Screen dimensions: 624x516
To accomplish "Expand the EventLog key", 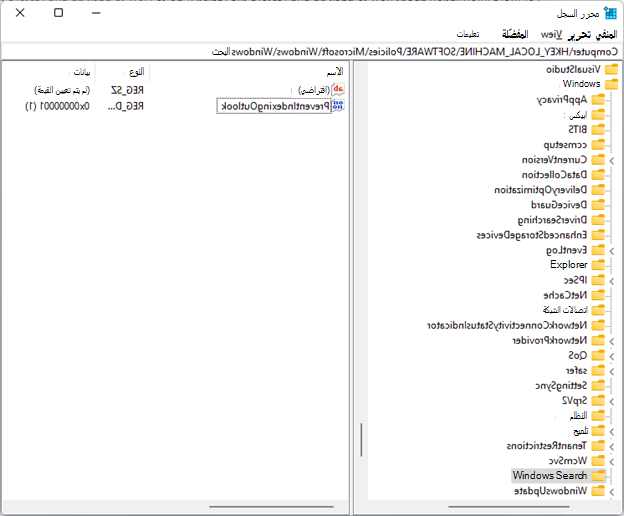I will click(x=612, y=251).
